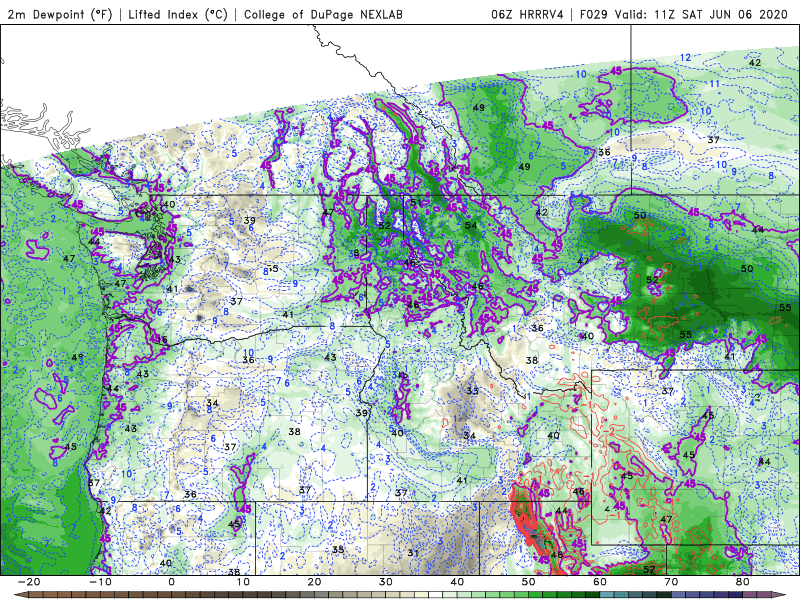
Task: Click the "70" color scale label
Action: click(x=671, y=582)
